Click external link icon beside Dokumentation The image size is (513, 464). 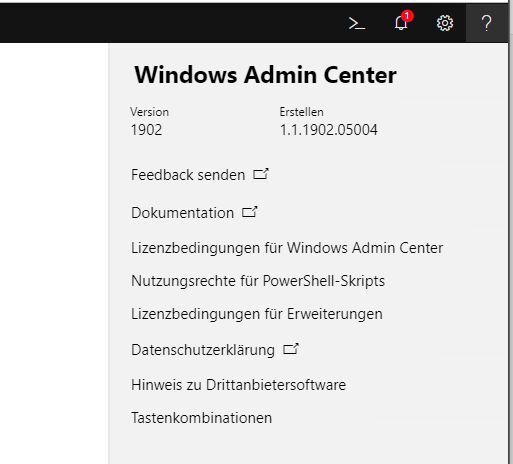click(249, 212)
